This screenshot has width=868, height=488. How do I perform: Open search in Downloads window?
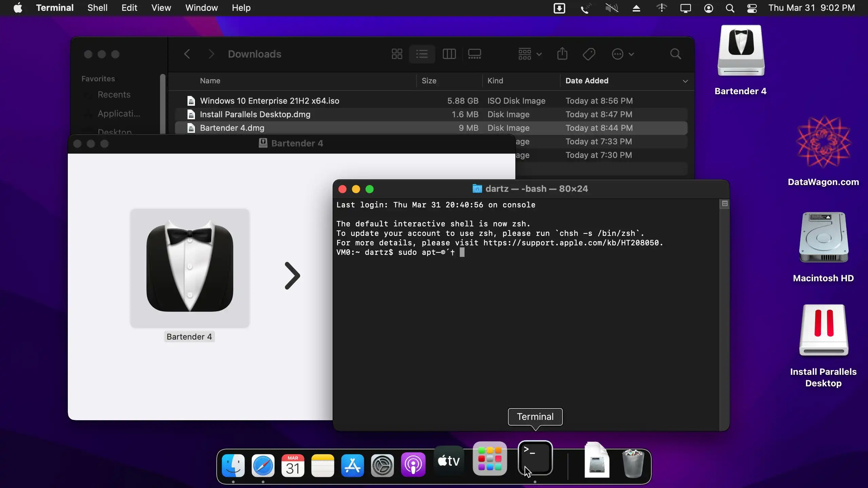[x=675, y=54]
